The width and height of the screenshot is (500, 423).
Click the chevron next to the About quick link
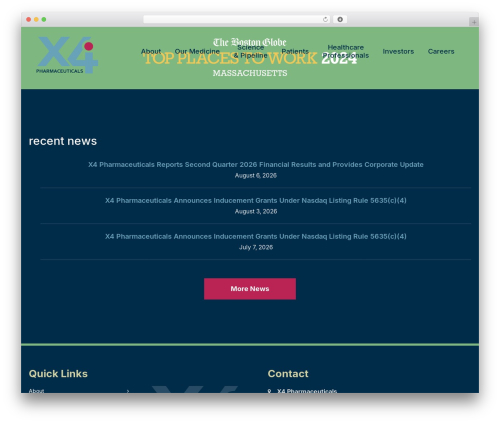click(128, 391)
